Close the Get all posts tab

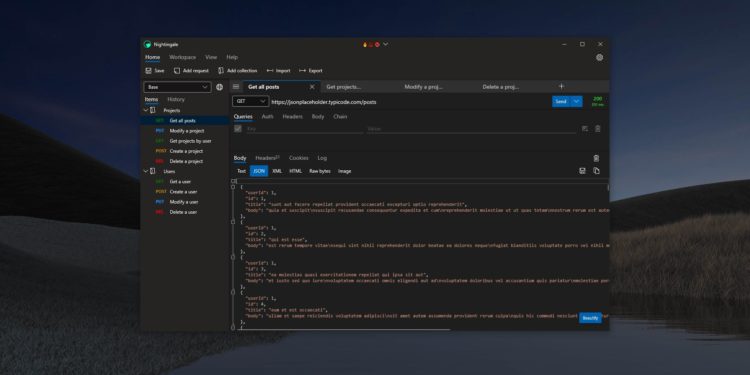tap(312, 87)
